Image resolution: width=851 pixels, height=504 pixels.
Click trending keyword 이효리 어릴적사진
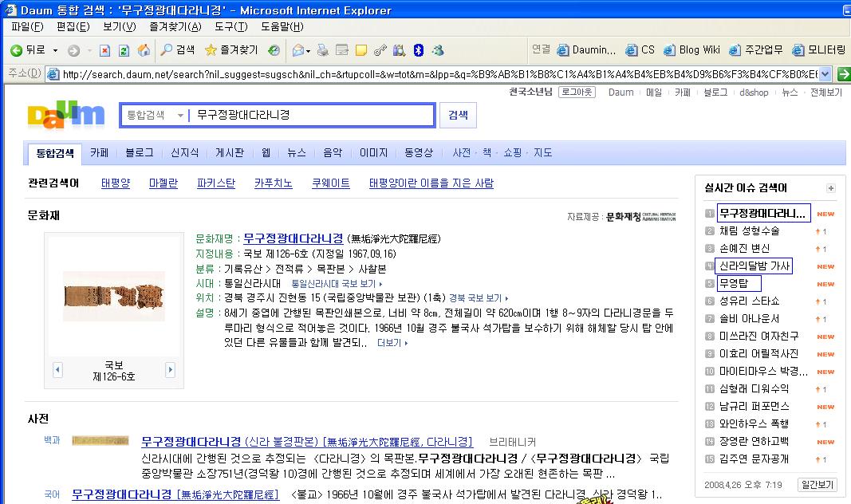click(758, 354)
